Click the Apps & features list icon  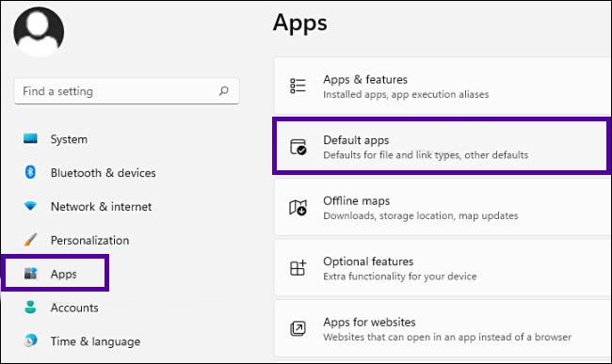click(x=298, y=86)
